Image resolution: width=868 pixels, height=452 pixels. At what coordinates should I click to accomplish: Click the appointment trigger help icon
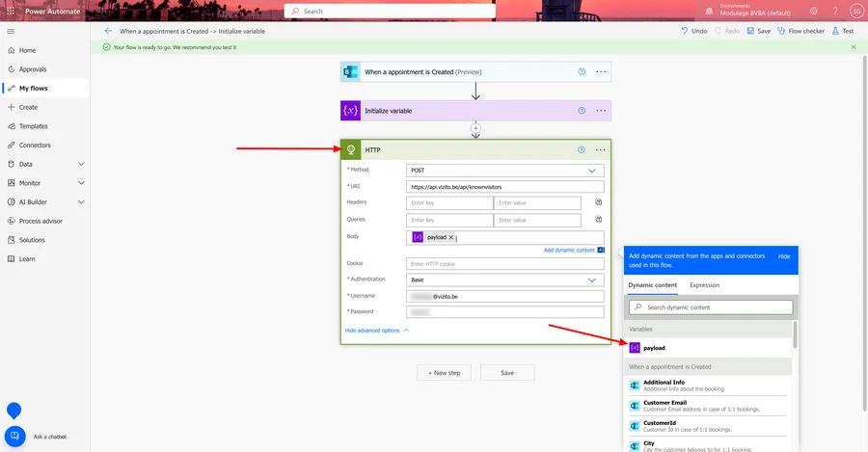[582, 72]
